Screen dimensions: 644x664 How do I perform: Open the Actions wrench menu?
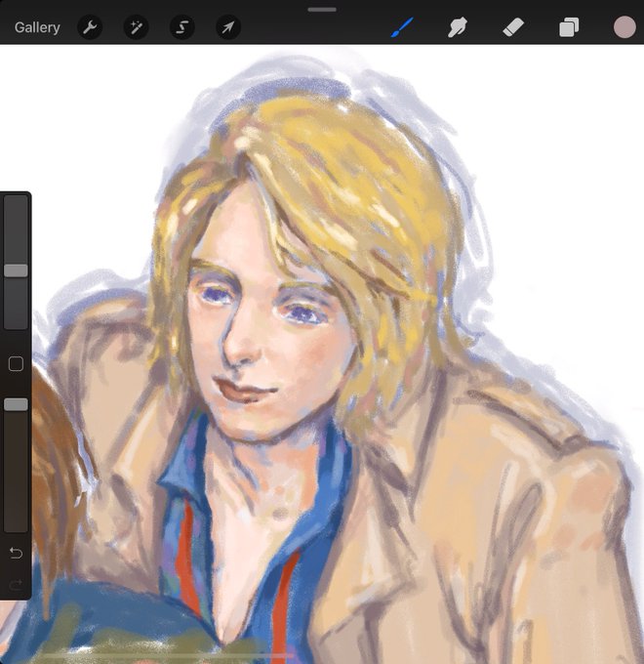(90, 27)
